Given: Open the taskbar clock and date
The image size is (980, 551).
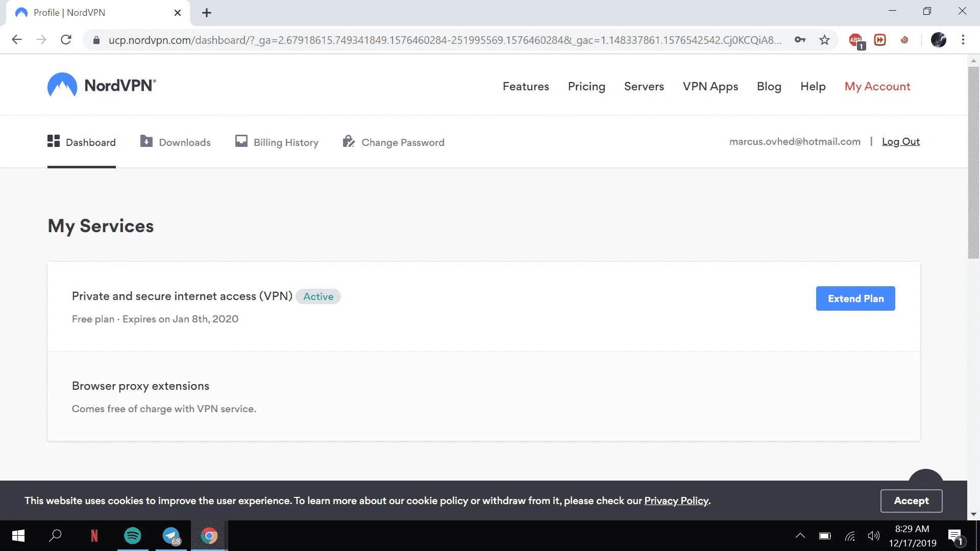Looking at the screenshot, I should 913,536.
